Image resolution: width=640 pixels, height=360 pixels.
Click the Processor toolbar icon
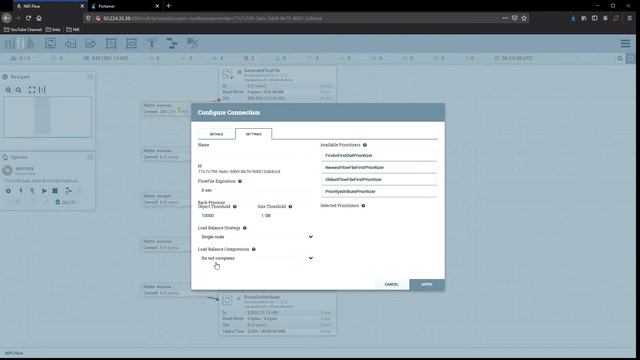pyautogui.click(x=50, y=43)
